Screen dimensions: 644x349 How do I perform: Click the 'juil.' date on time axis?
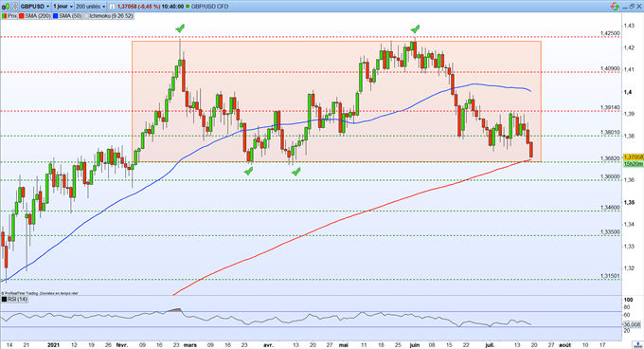click(490, 345)
